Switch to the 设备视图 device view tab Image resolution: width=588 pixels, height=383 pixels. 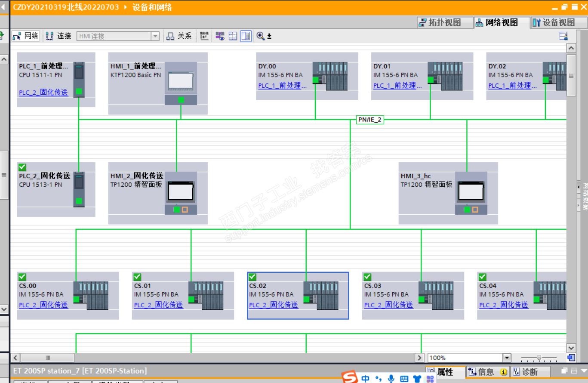pyautogui.click(x=558, y=22)
